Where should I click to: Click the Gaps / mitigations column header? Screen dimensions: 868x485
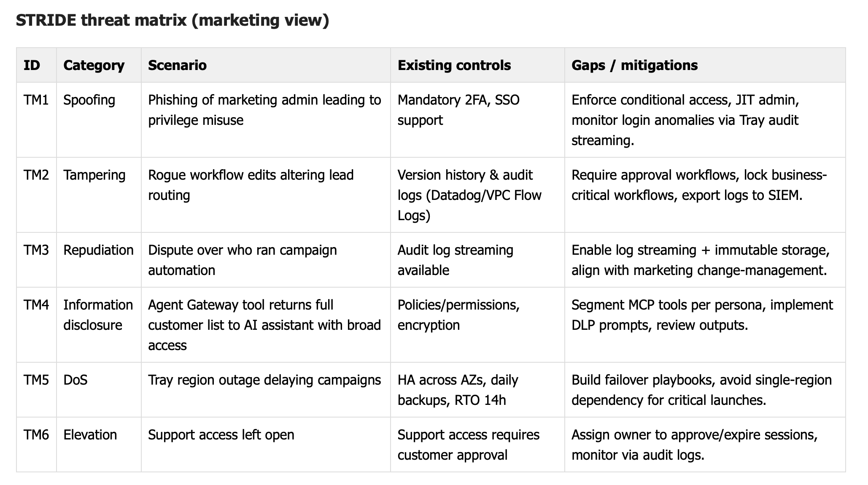[634, 65]
